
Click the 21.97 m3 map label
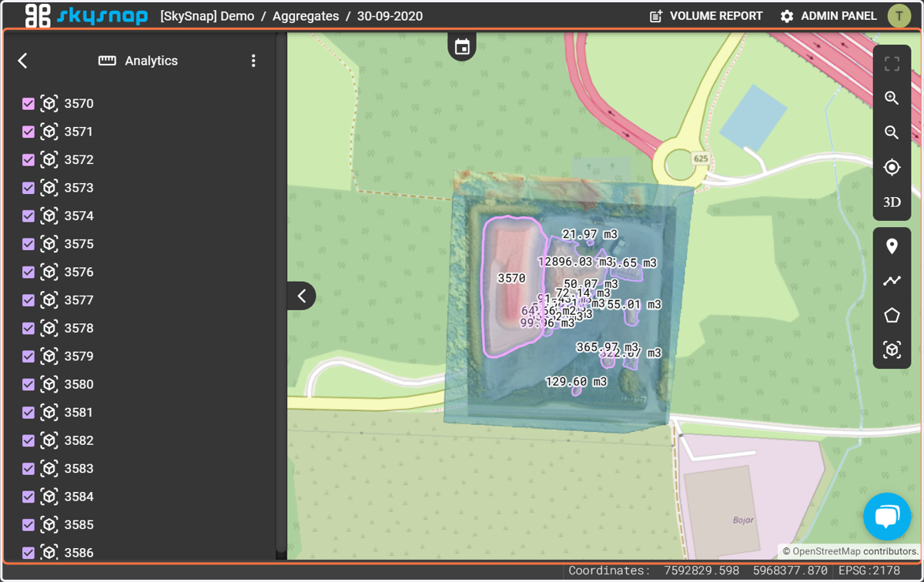tap(590, 234)
